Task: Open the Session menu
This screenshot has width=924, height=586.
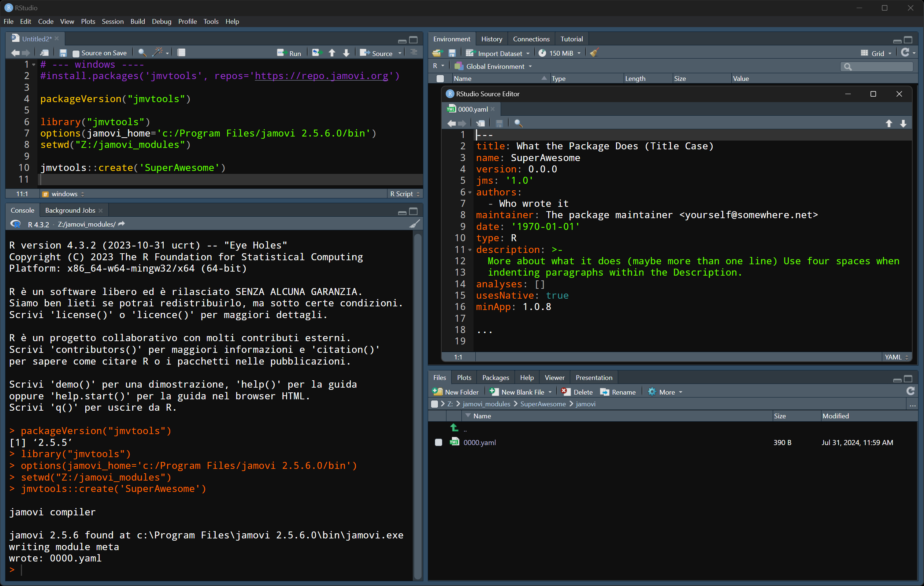Action: tap(112, 22)
